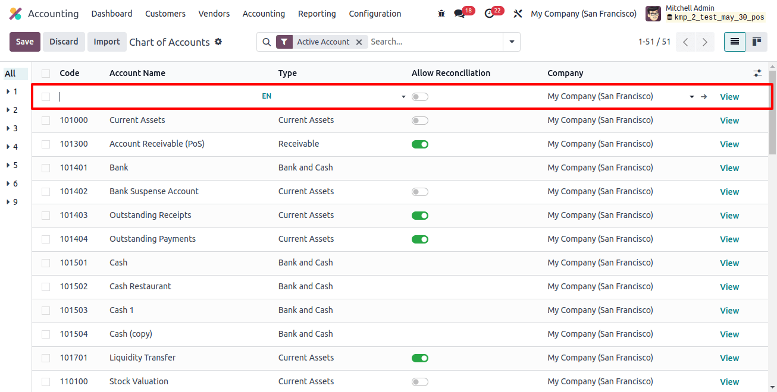Open the clock activities icon with badge 22
This screenshot has height=392, width=777.
(x=489, y=14)
